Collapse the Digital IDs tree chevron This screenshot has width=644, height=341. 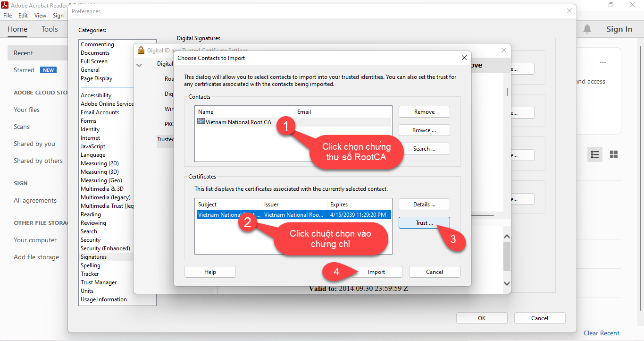click(139, 65)
